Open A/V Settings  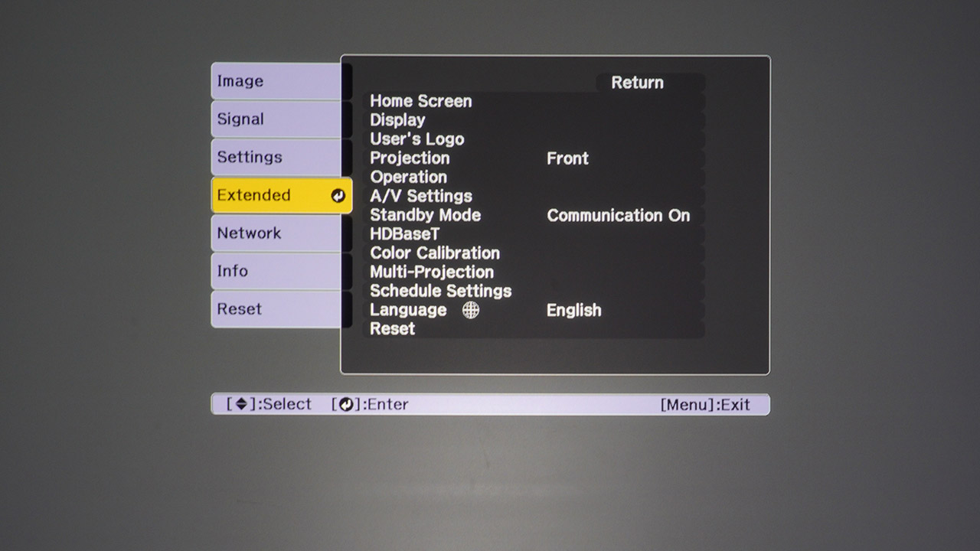click(421, 196)
